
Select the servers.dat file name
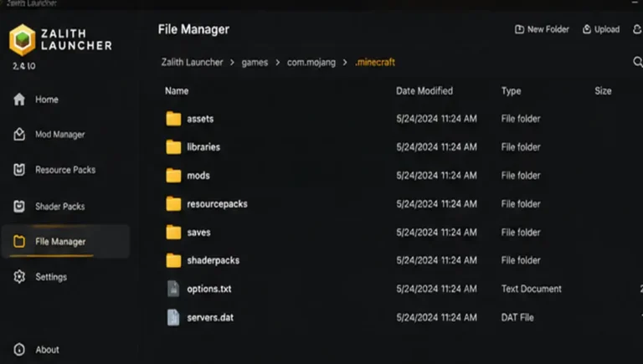pos(210,317)
